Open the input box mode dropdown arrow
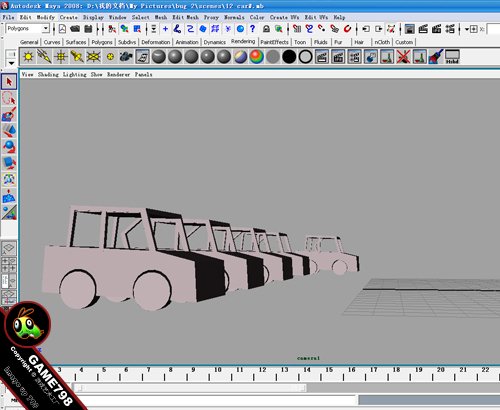 (467, 29)
